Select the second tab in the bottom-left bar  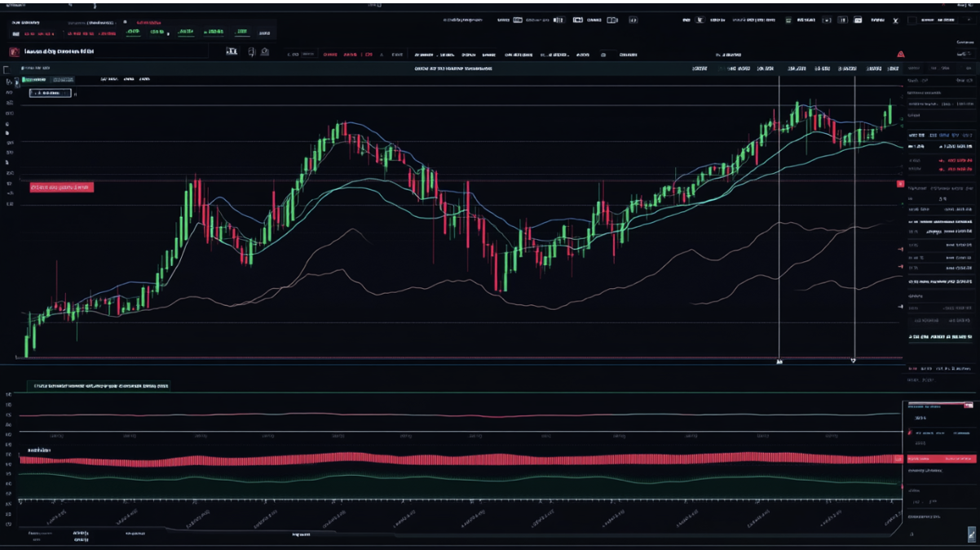coord(81,532)
